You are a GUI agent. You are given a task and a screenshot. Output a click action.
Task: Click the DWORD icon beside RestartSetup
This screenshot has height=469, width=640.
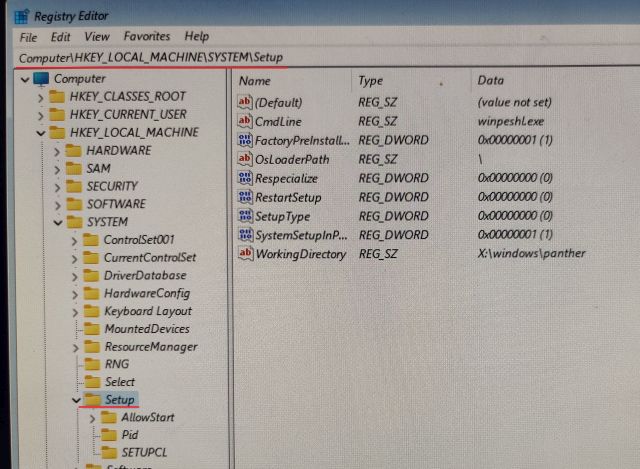[245, 197]
